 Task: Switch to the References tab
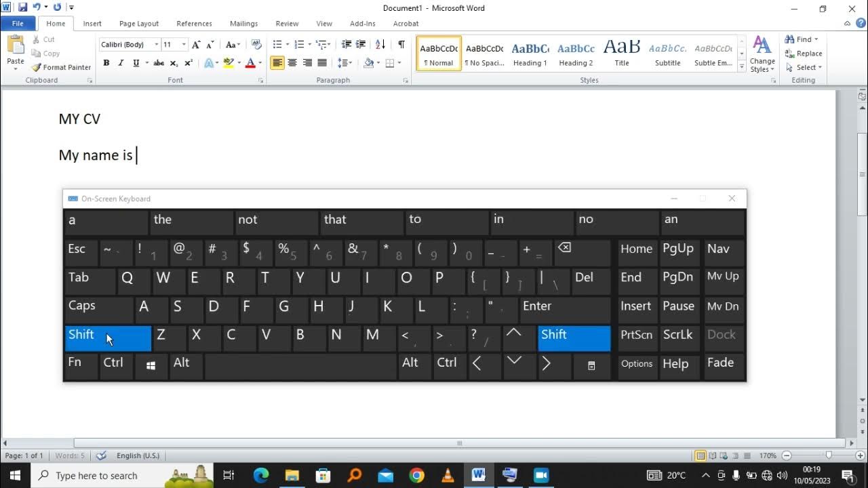tap(195, 24)
